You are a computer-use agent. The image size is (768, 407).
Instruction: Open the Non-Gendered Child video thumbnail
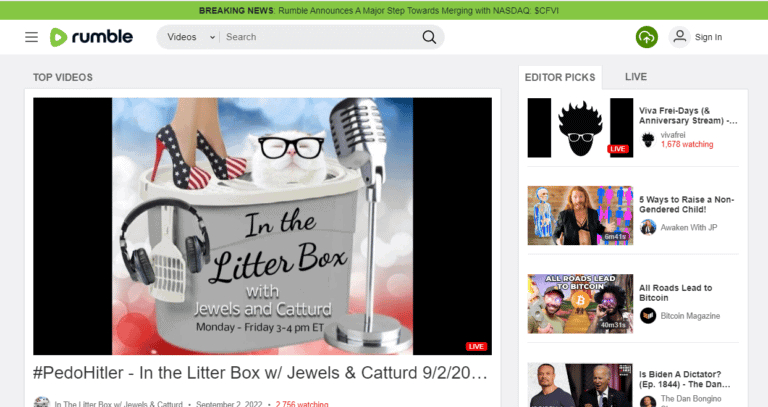click(x=580, y=215)
